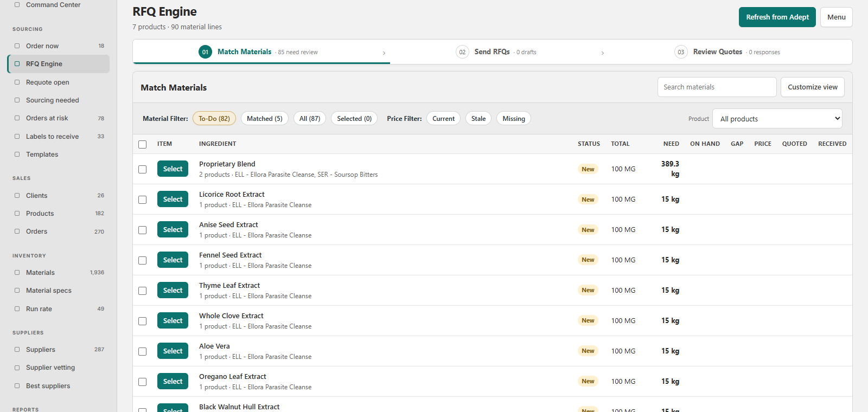The width and height of the screenshot is (868, 412).
Task: Select the Matched (5) filter
Action: (265, 119)
